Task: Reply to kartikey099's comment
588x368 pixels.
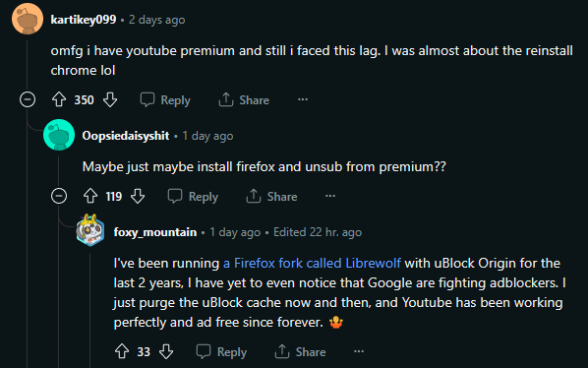Action: (165, 100)
